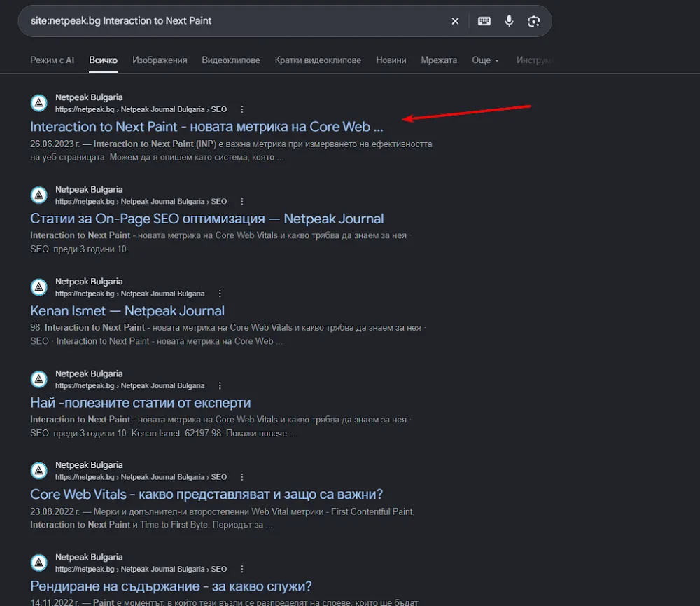Open the Interaction to Next Paint result title

pos(206,127)
